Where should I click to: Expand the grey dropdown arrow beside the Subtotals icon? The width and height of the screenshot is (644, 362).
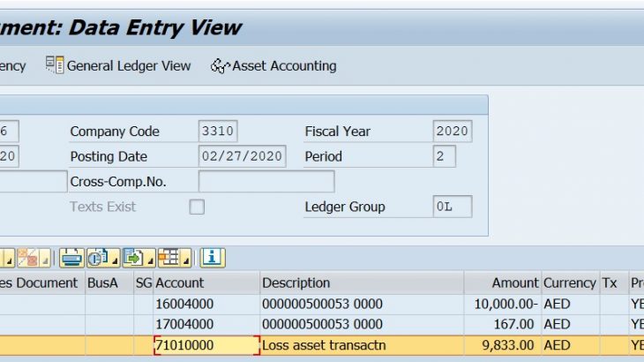(x=45, y=260)
